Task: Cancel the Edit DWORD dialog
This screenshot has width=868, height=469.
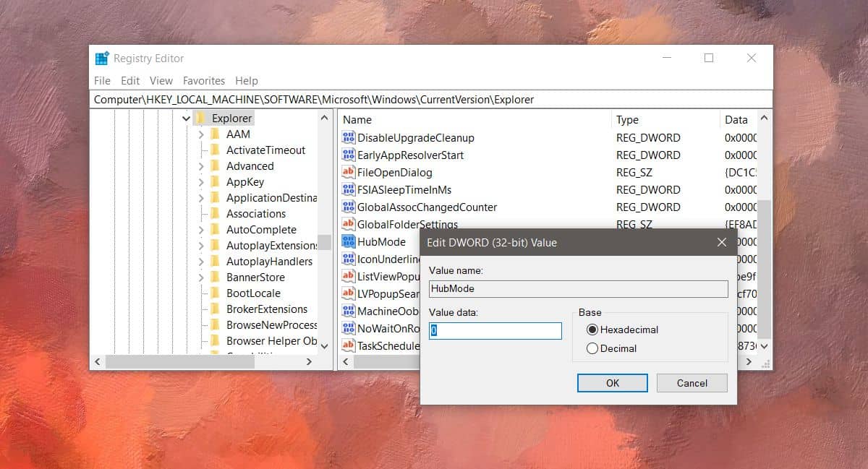Action: point(692,383)
